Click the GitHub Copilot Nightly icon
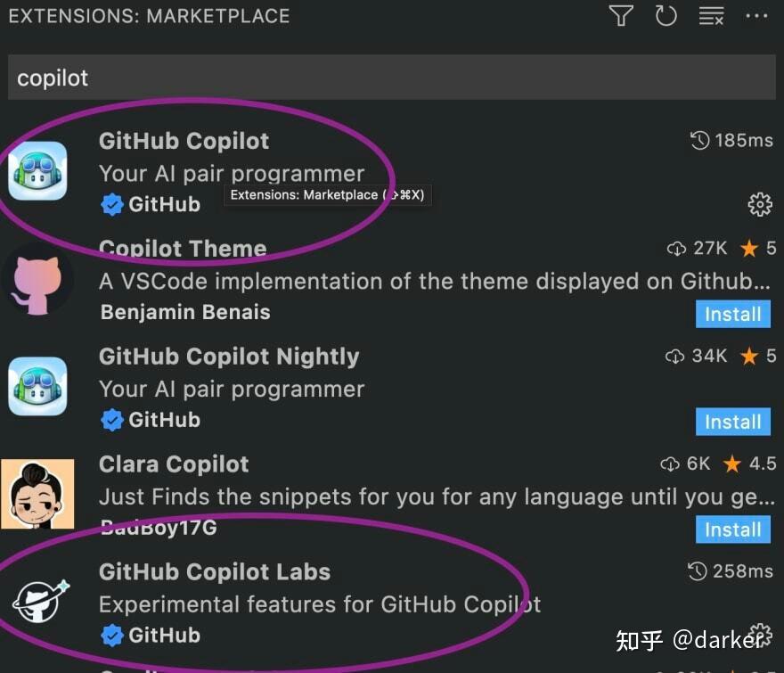The height and width of the screenshot is (673, 784). pos(37,387)
